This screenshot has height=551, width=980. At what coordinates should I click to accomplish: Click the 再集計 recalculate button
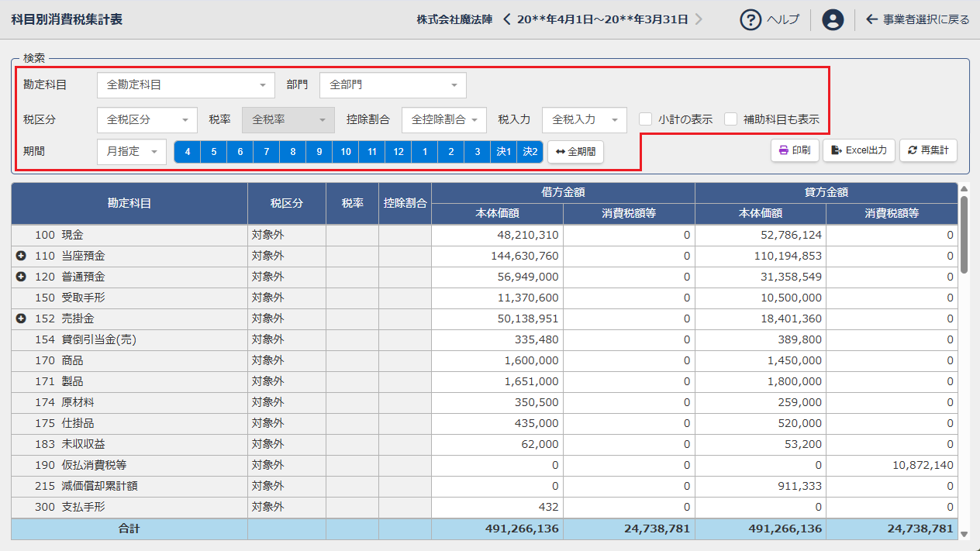coord(928,150)
